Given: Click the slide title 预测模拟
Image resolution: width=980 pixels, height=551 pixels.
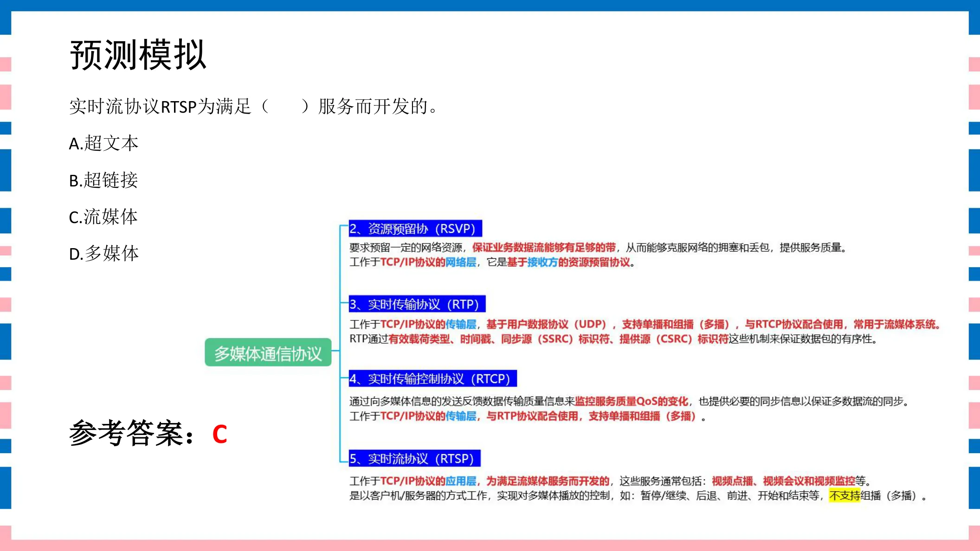Looking at the screenshot, I should click(138, 55).
